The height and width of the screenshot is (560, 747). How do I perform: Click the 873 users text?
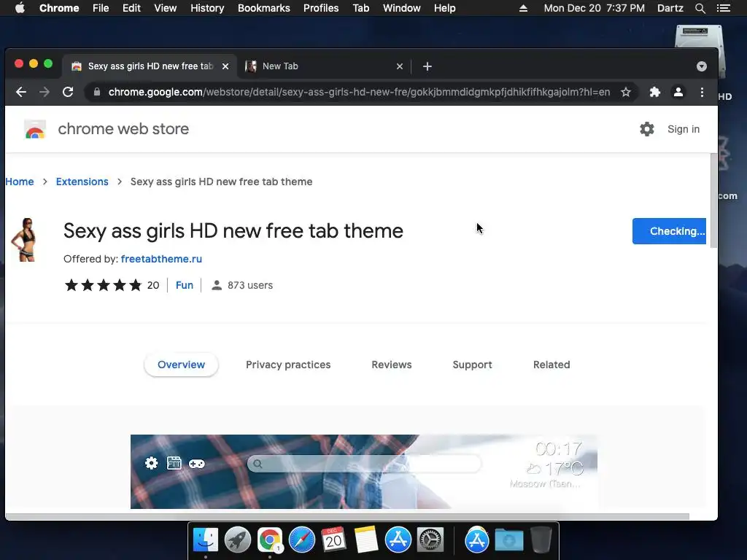[x=250, y=285]
